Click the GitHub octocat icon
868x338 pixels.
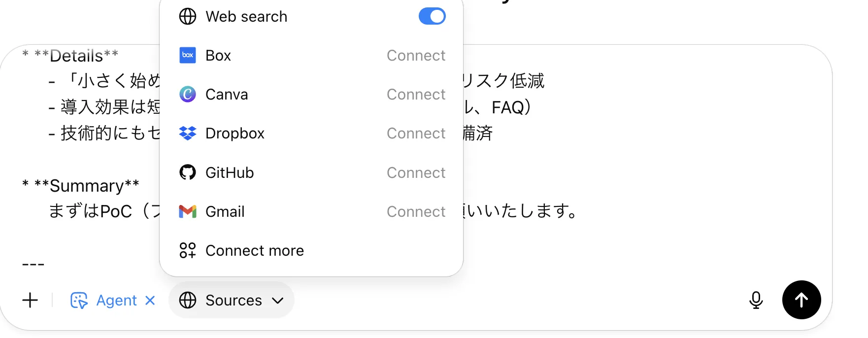(x=188, y=172)
